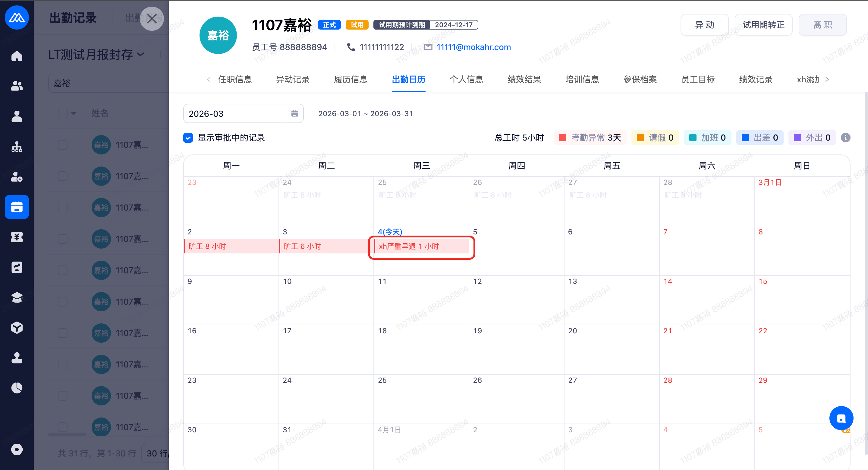
Task: Click calendar icon in month picker
Action: 294,114
